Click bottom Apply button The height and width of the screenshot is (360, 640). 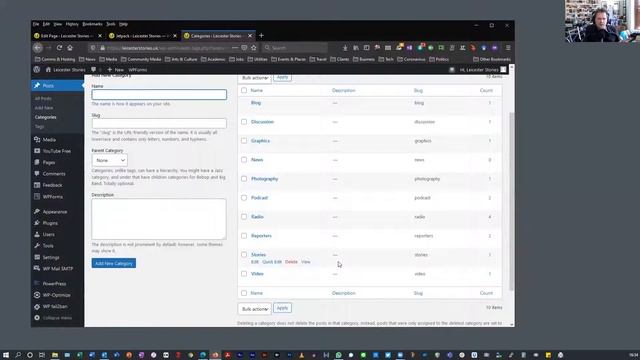(x=282, y=308)
